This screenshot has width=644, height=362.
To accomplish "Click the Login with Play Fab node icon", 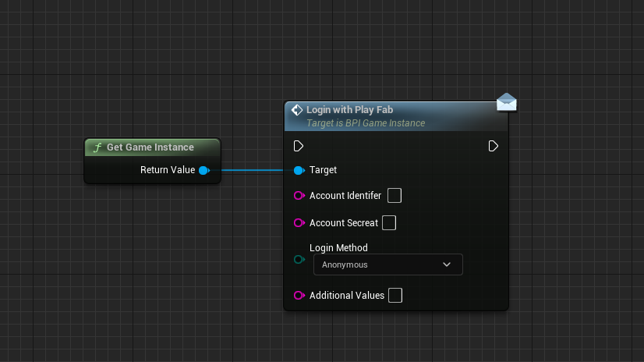I will 297,110.
